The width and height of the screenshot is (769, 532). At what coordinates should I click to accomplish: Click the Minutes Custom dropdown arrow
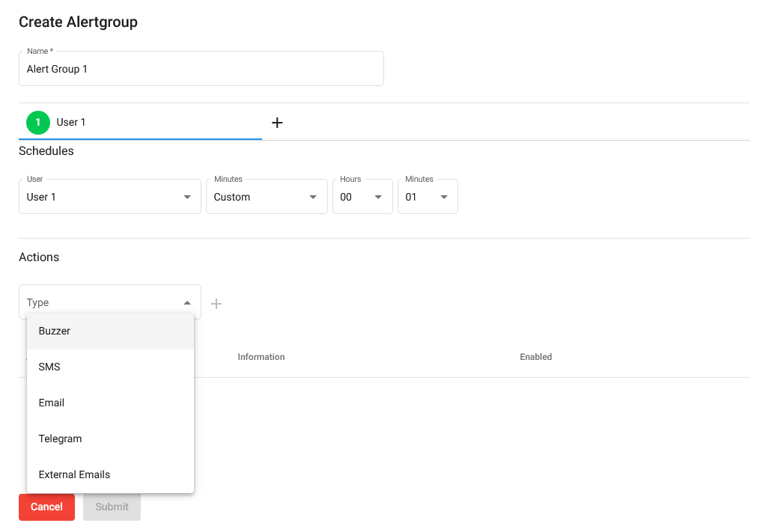(x=313, y=196)
